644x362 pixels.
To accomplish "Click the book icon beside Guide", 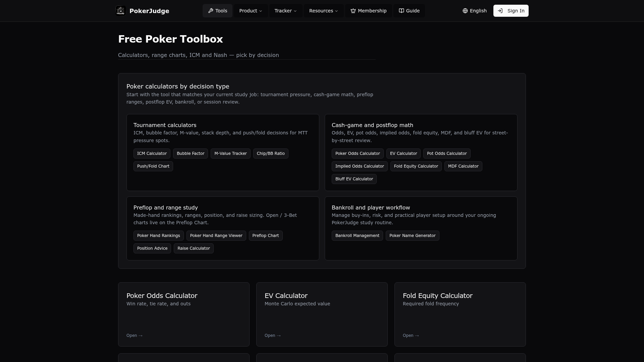I will tap(401, 11).
